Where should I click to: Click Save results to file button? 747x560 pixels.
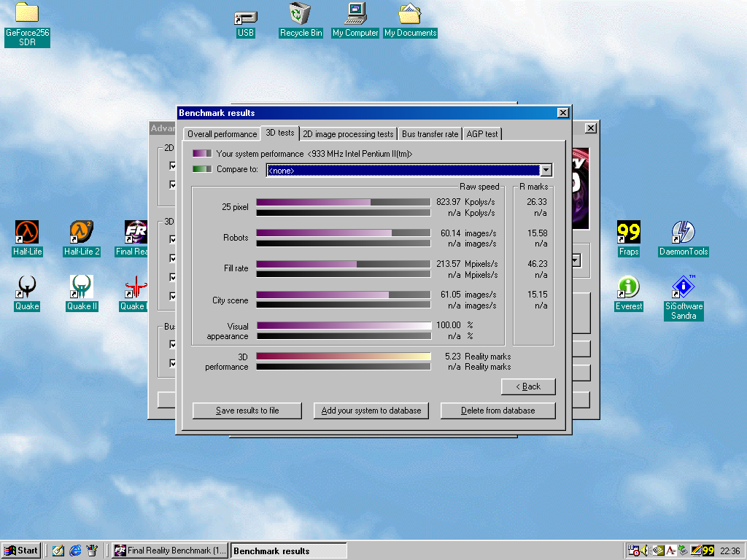point(247,411)
